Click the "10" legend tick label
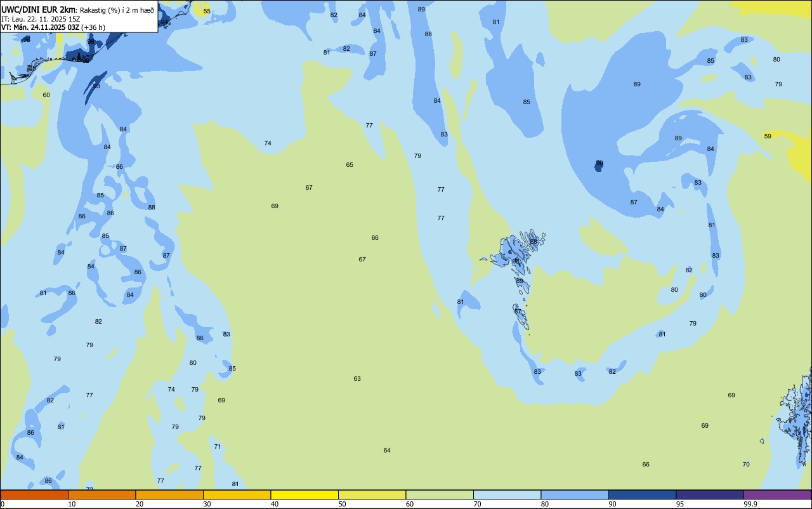812x509 pixels. coord(72,504)
